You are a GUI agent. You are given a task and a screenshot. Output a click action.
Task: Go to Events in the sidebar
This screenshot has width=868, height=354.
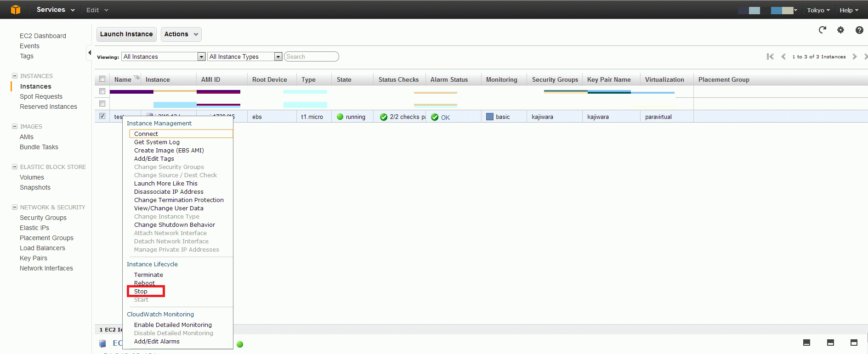pos(29,46)
